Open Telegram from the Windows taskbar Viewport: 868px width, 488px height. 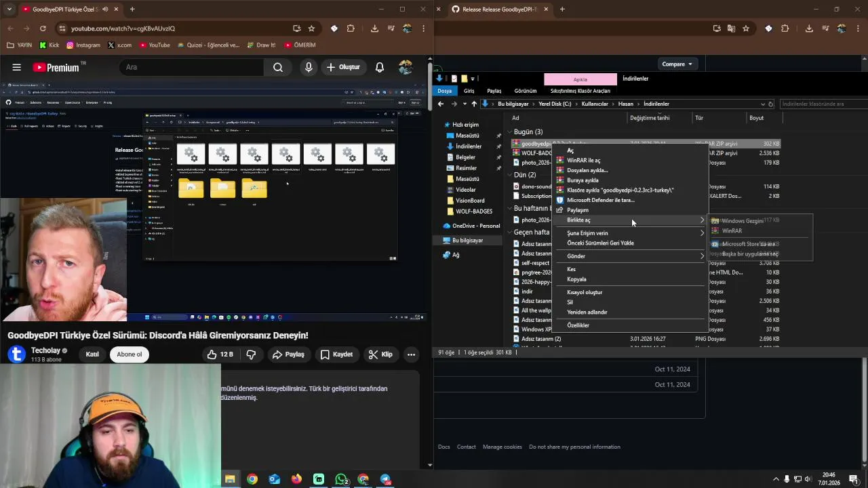pos(385,479)
